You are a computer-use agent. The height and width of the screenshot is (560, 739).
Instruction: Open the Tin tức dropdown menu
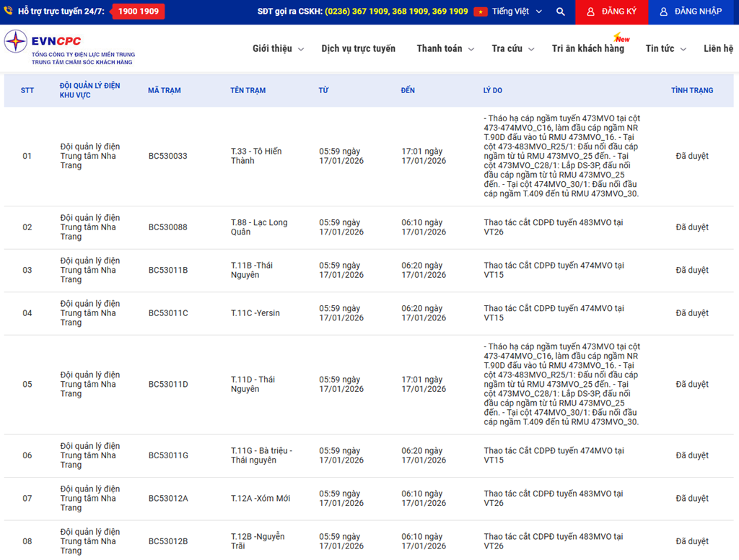[666, 48]
